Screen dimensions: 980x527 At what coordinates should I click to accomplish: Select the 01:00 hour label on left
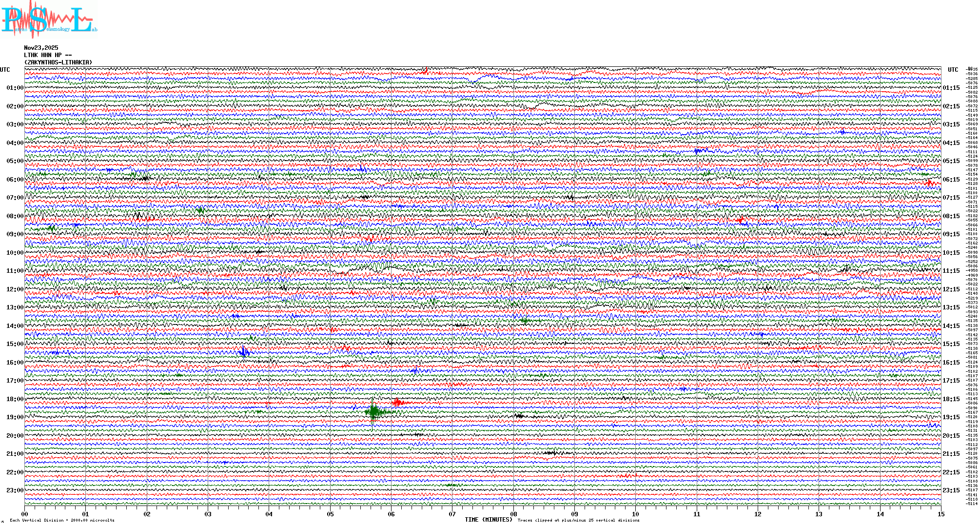pyautogui.click(x=15, y=88)
